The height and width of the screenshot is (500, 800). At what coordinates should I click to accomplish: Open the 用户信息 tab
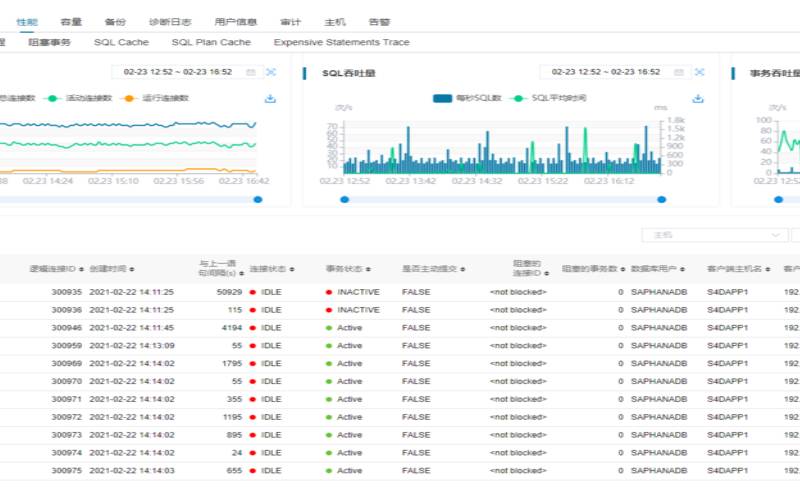coord(236,22)
